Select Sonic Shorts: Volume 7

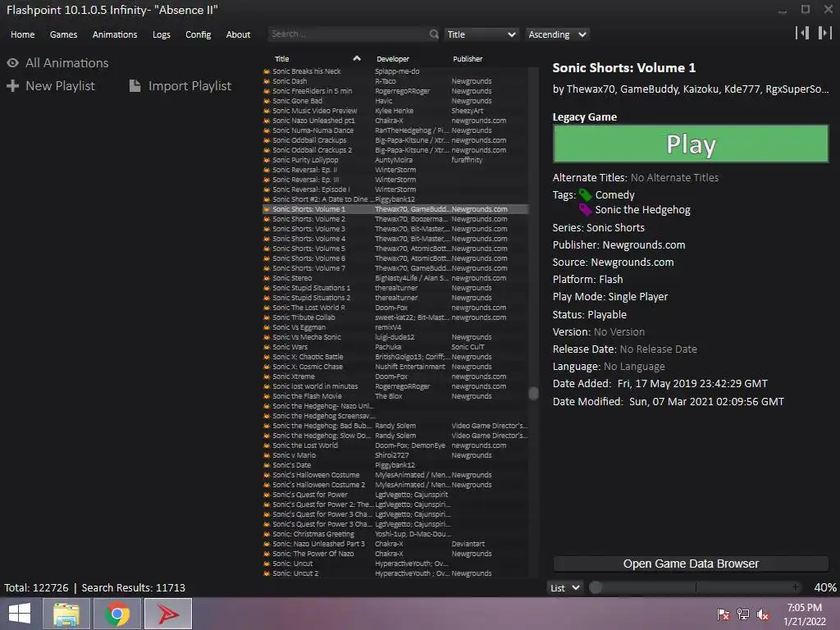[395, 268]
